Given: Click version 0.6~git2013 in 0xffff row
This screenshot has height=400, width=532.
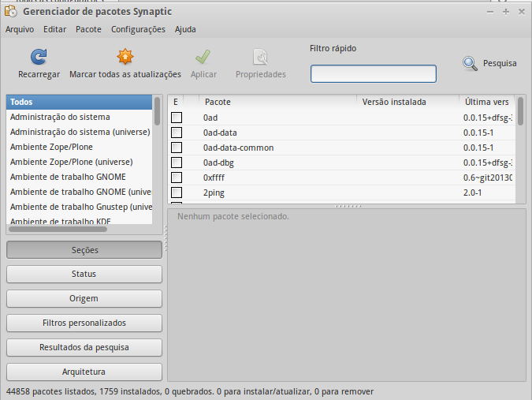Looking at the screenshot, I should click(x=488, y=178).
